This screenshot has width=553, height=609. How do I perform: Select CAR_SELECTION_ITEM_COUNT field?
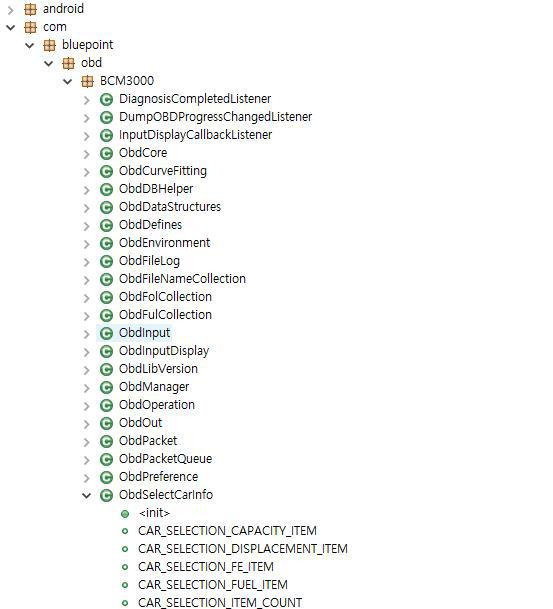pos(220,603)
